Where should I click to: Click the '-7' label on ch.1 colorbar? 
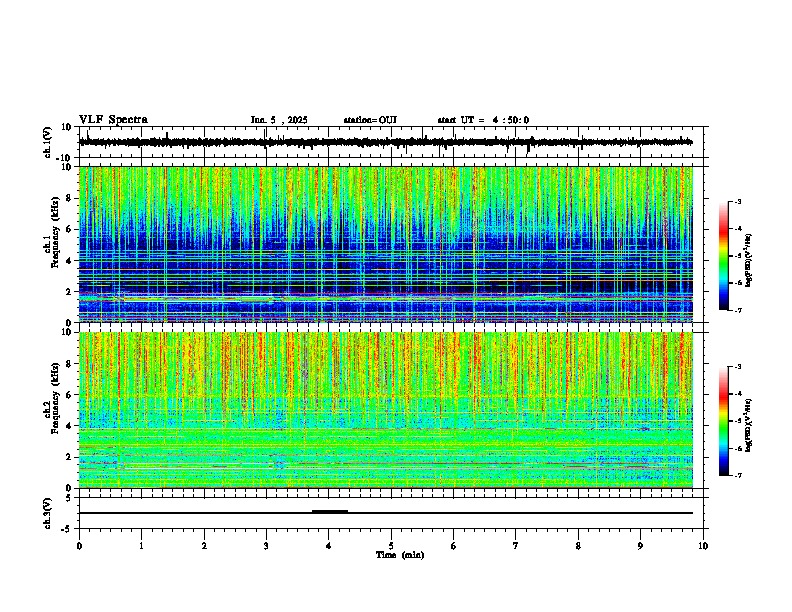coord(738,310)
